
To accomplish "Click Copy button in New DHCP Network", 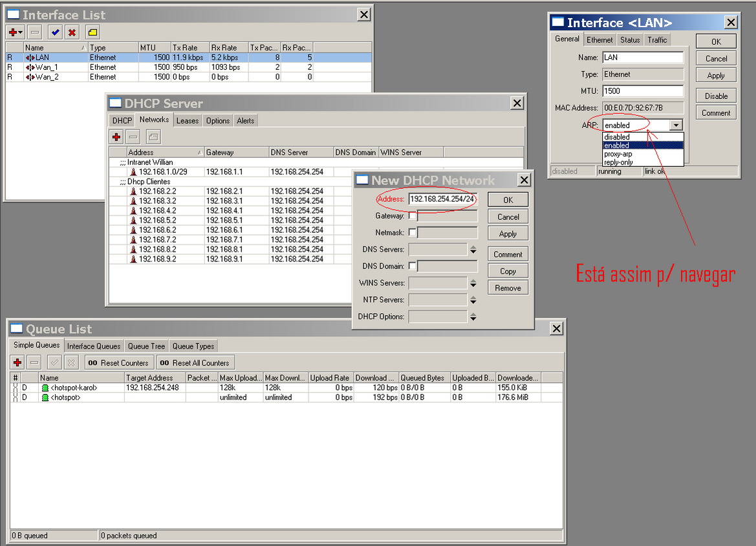I will 508,271.
